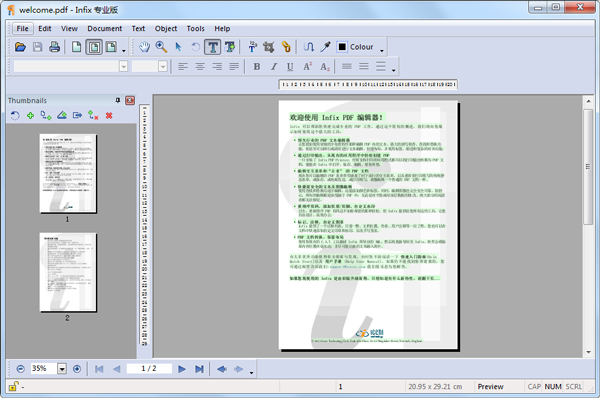Click the page number field 1 / 2
The image size is (600, 398).
[149, 369]
